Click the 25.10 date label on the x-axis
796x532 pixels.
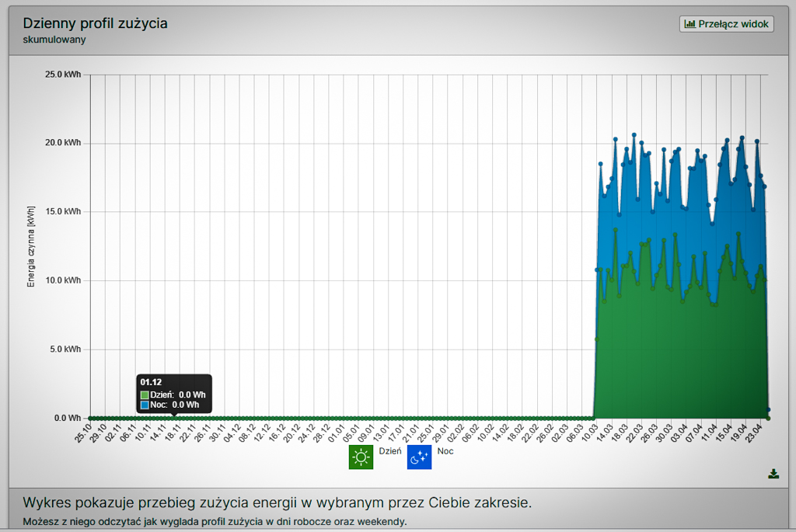(83, 433)
